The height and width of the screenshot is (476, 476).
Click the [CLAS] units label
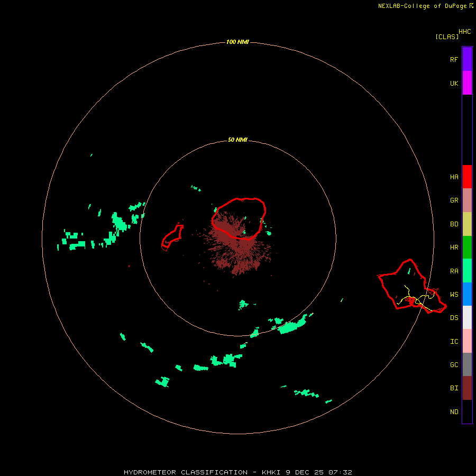point(447,36)
